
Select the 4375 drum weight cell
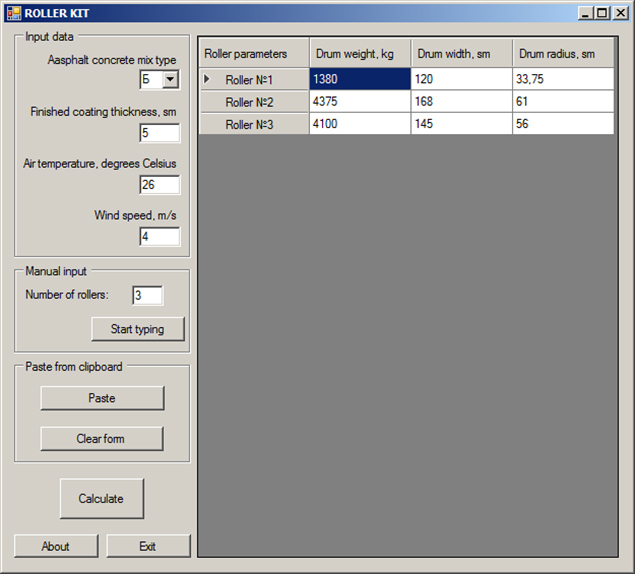click(x=359, y=102)
